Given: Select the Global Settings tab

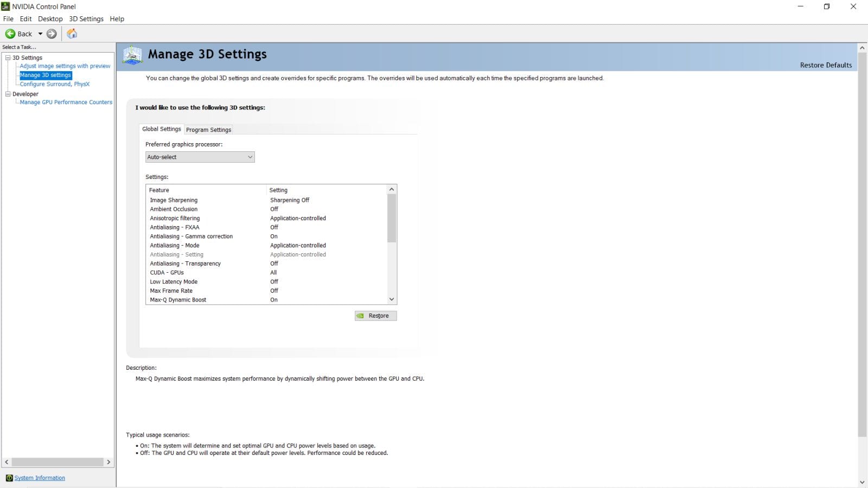Looking at the screenshot, I should pos(162,129).
